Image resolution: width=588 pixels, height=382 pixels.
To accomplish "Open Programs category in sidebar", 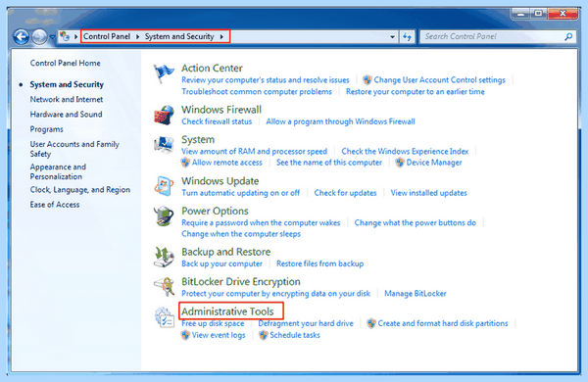I will (46, 129).
